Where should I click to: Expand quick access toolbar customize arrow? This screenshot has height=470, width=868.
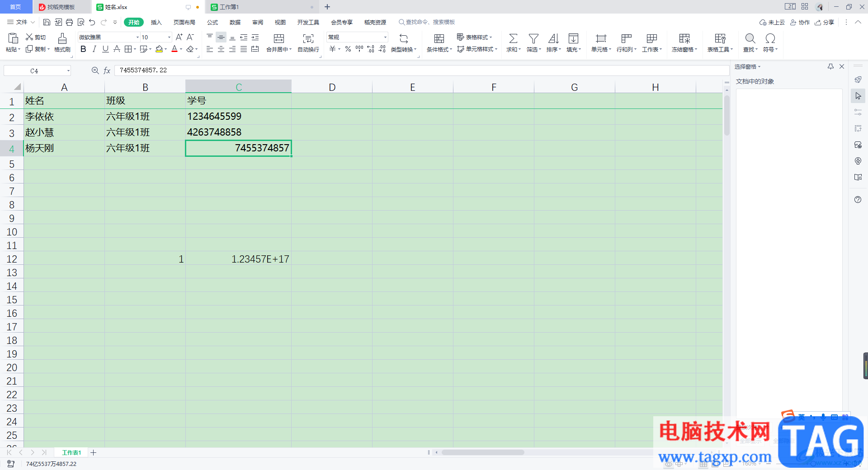coord(115,22)
